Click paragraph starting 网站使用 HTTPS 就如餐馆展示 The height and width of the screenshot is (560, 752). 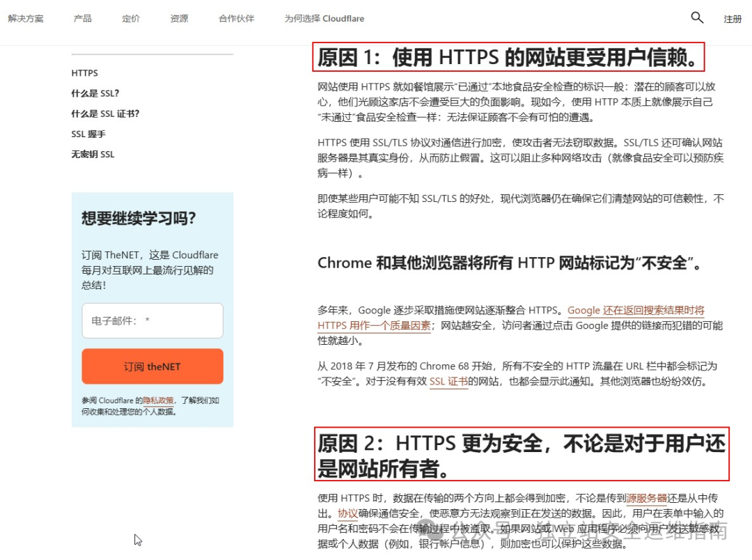[517, 102]
